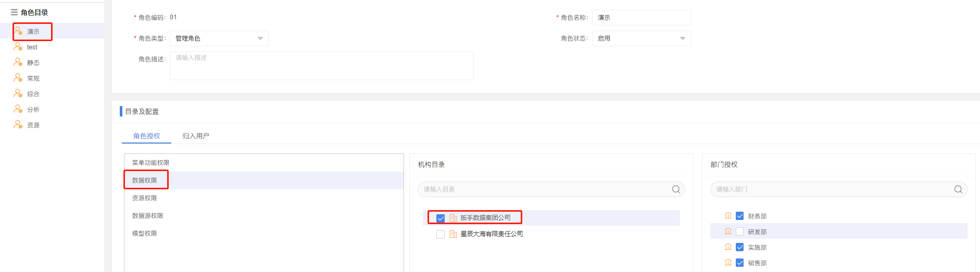Uncheck the 销售部 checkbox
The width and height of the screenshot is (980, 272).
pos(739,263)
